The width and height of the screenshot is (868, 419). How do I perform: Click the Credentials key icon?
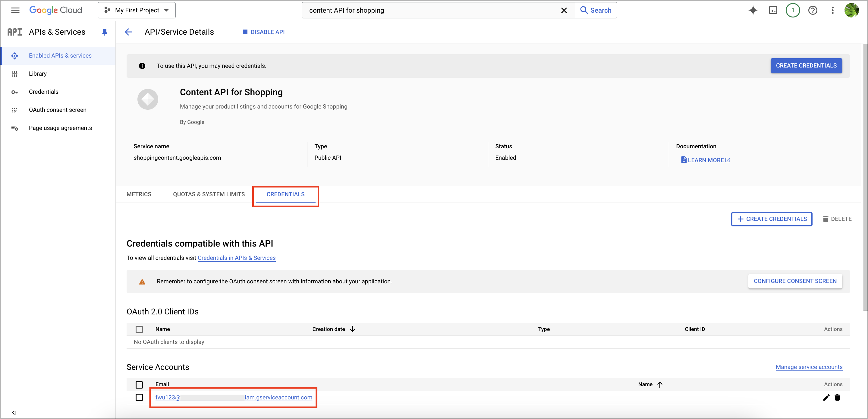tap(14, 92)
